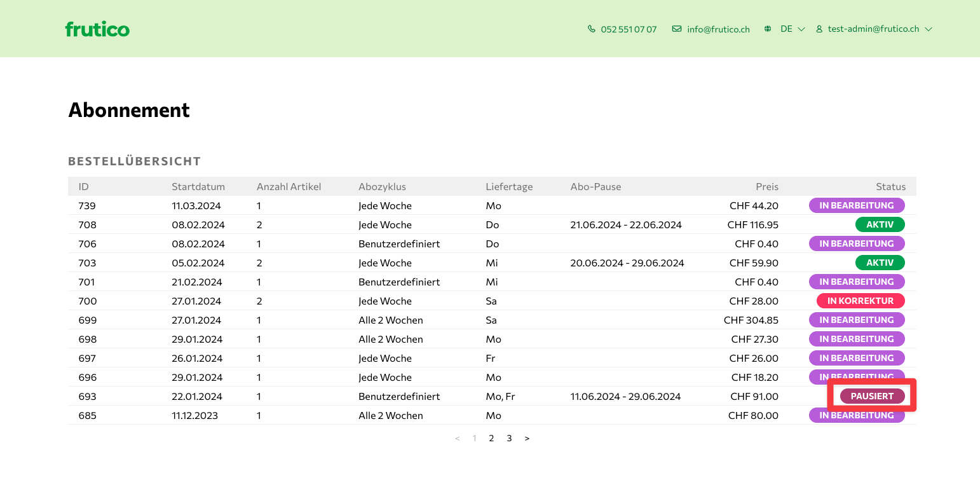Click the PAUSIERT status badge
This screenshot has height=480, width=980.
(x=872, y=396)
